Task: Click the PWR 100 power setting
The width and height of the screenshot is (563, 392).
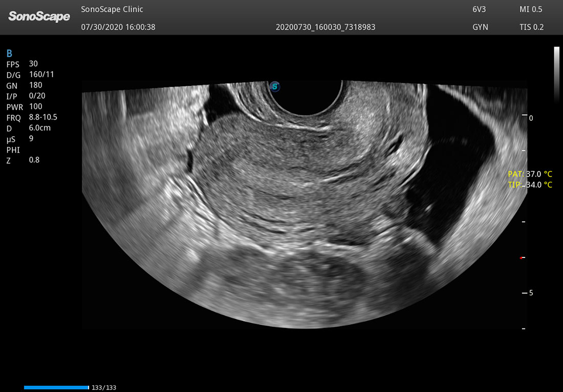Action: click(25, 106)
